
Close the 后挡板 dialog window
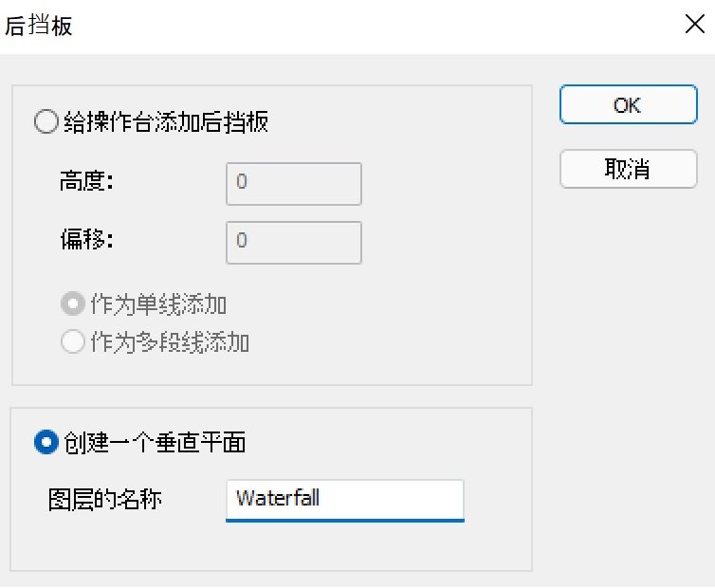click(x=693, y=26)
